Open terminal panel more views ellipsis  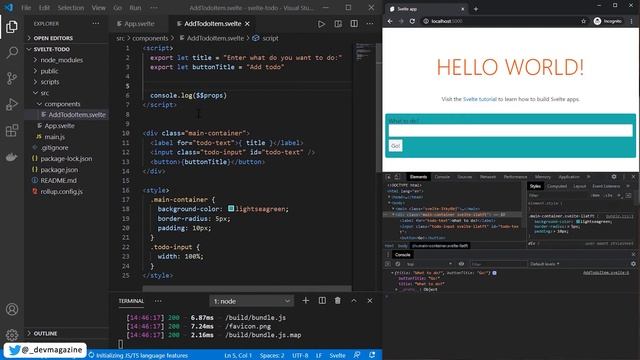[158, 301]
